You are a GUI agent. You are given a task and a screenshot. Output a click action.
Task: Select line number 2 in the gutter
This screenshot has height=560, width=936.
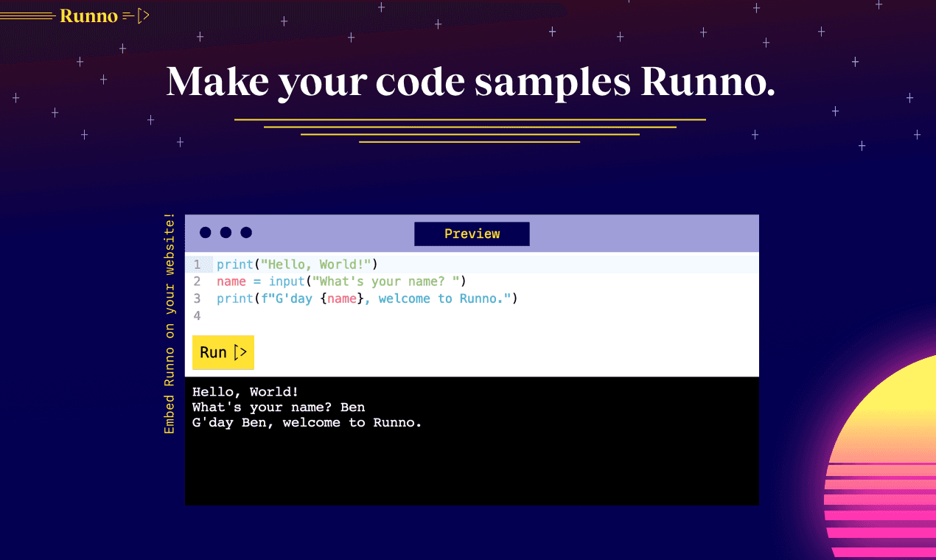click(197, 281)
